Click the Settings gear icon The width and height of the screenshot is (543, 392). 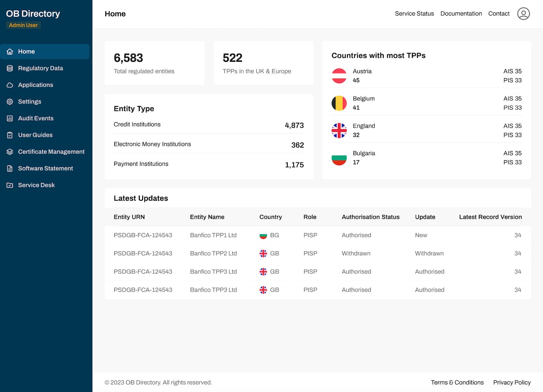tap(10, 102)
